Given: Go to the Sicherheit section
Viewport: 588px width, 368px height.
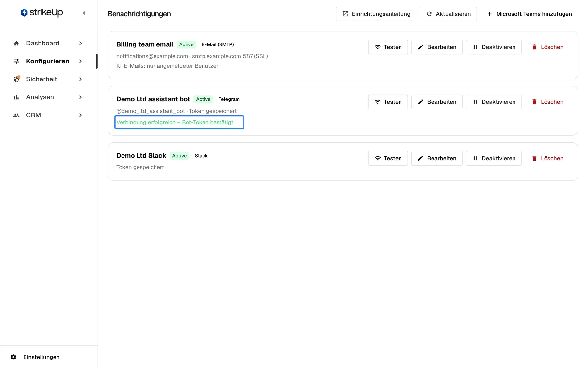Looking at the screenshot, I should tap(48, 79).
